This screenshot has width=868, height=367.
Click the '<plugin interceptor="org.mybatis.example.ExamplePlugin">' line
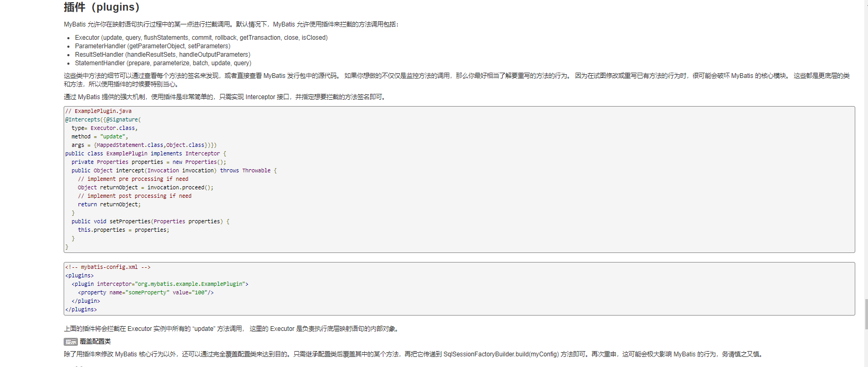(160, 284)
